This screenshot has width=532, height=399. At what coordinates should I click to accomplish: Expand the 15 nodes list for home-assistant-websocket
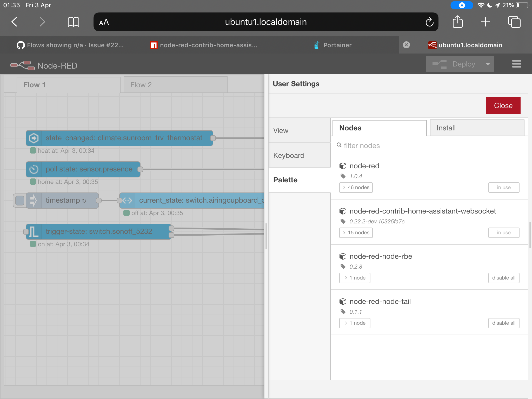click(356, 232)
